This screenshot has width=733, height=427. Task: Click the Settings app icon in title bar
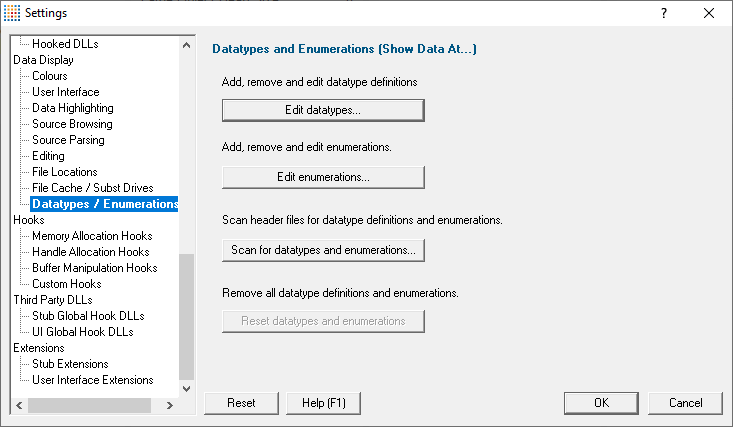click(12, 13)
